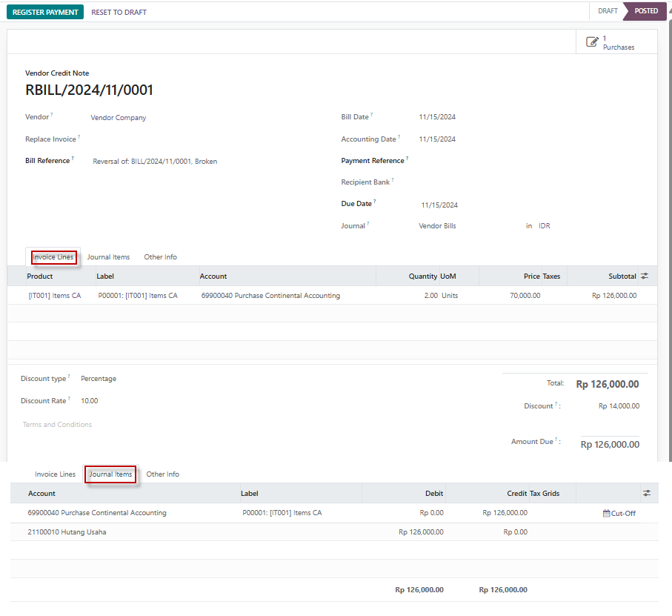Select lower Invoice Lines tab
672x616 pixels.
[55, 474]
